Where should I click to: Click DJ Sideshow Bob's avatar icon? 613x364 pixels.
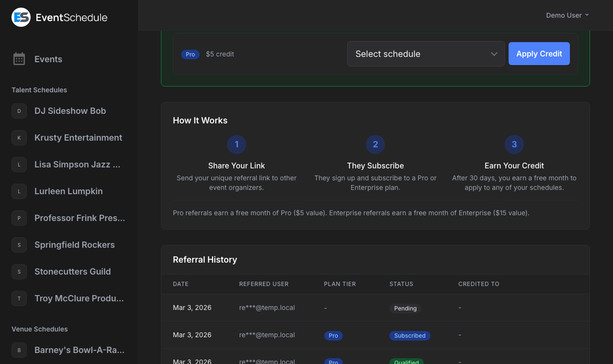point(19,111)
